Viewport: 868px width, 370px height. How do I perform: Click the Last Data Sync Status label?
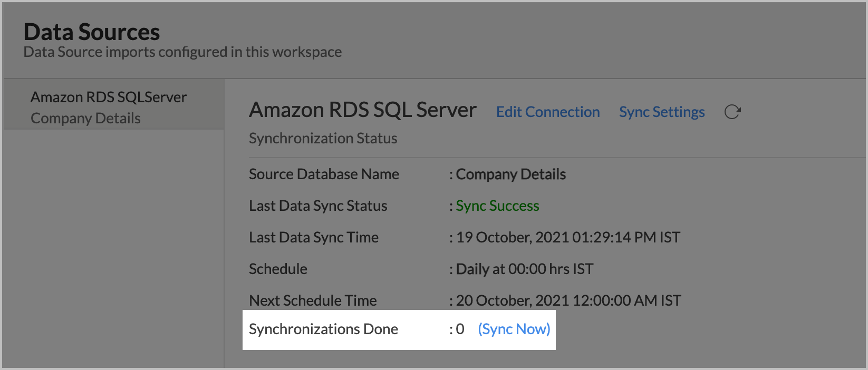click(x=318, y=206)
